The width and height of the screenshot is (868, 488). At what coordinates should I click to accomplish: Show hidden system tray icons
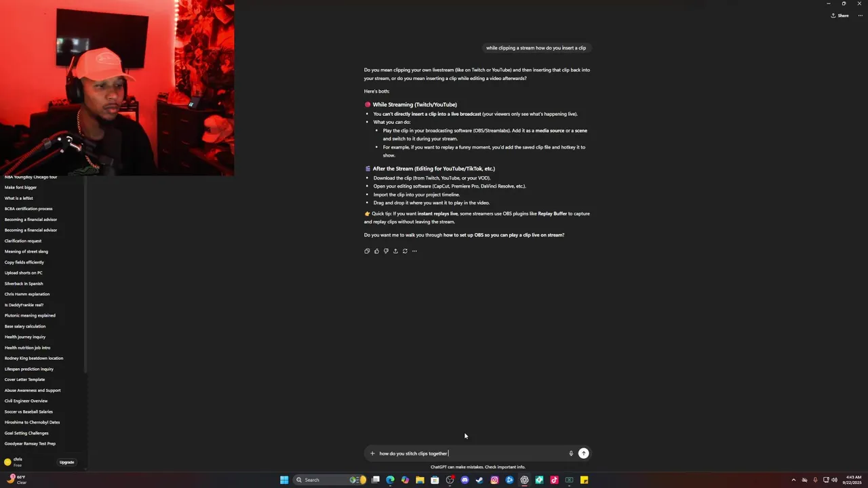point(793,480)
